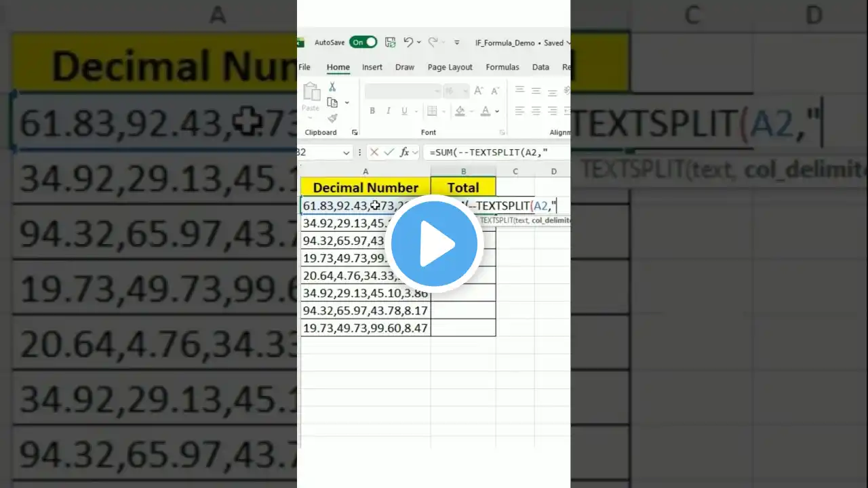Click empty Total cell beside 19.73,49.73,99.60,8.47
Screen dimensions: 868x488
463,328
